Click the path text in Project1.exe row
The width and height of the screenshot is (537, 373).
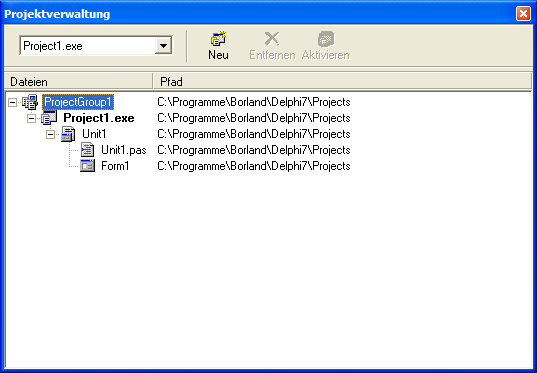pyautogui.click(x=254, y=118)
